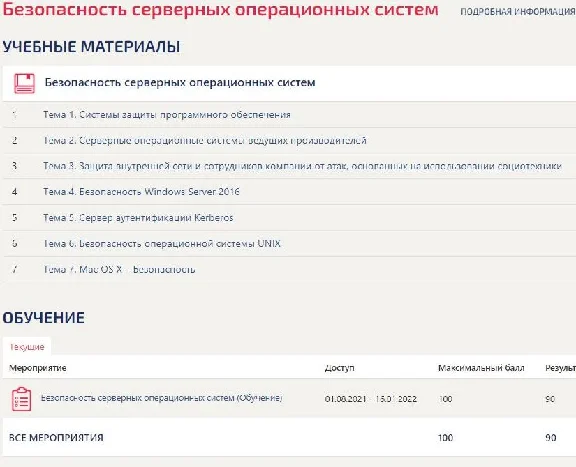Click the Доступ column header
Viewport: 576px width, 467px height.
[x=339, y=368]
